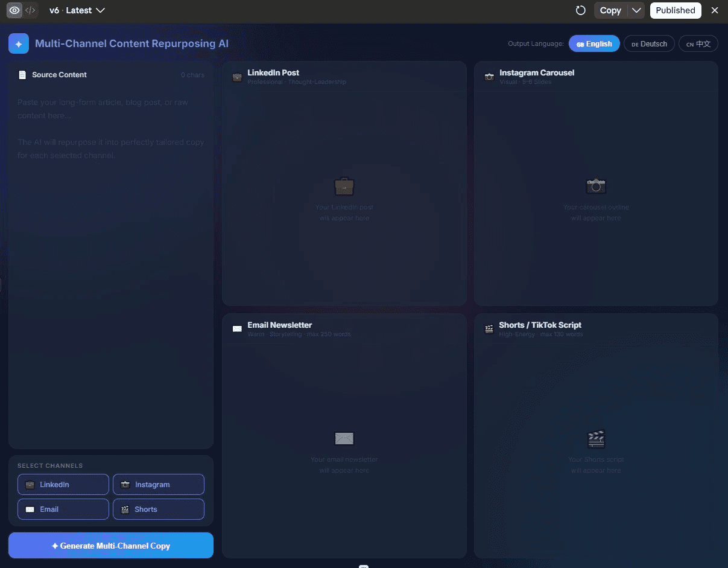Switch to preview eye view
The height and width of the screenshot is (568, 728).
tap(14, 10)
